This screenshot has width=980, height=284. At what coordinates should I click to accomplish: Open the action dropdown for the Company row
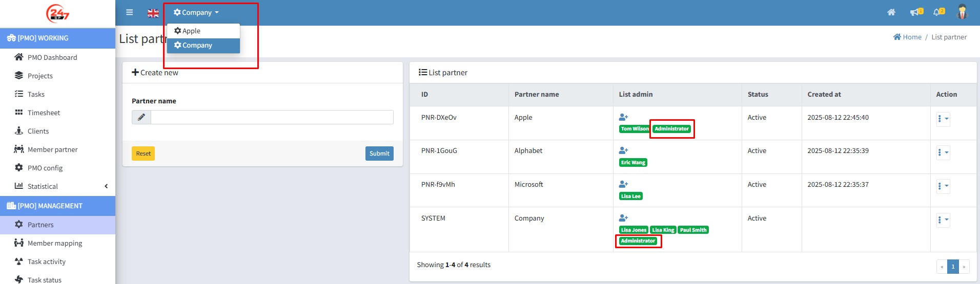943,220
